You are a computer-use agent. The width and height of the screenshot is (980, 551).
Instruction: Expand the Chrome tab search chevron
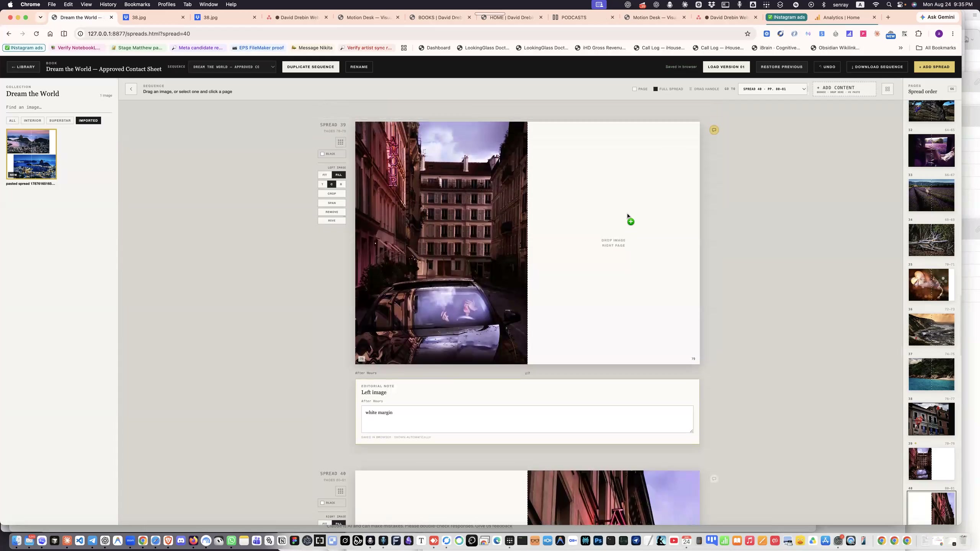[40, 17]
